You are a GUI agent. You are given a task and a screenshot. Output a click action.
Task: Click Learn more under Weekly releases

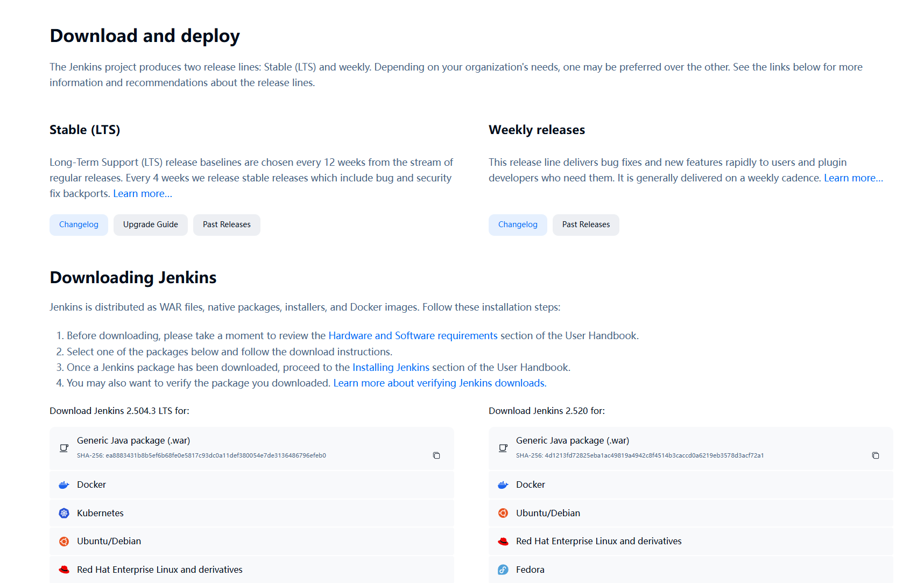[854, 178]
